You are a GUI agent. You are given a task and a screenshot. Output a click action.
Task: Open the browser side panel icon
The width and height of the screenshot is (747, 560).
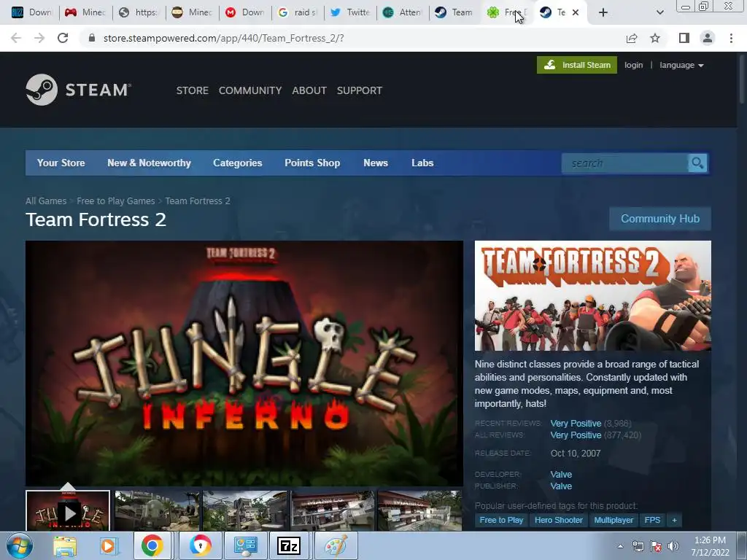(x=684, y=38)
